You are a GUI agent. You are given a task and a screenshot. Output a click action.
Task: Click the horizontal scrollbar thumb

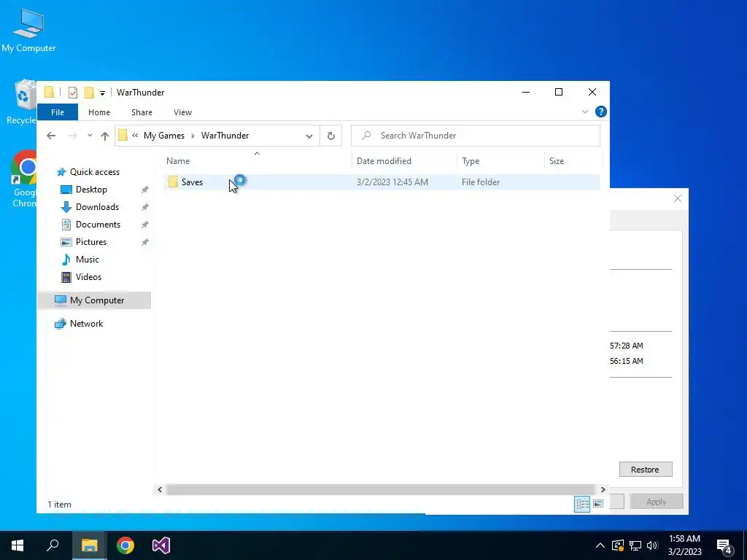[381, 489]
